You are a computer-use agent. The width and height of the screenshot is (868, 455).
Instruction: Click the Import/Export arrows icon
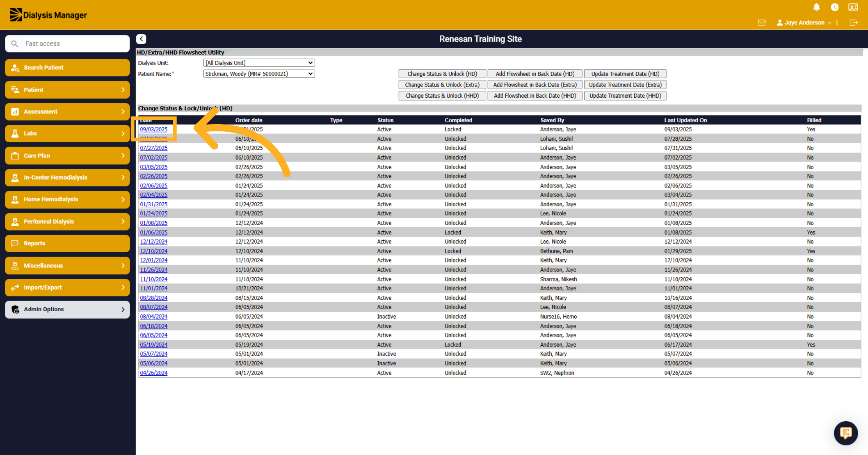point(15,287)
